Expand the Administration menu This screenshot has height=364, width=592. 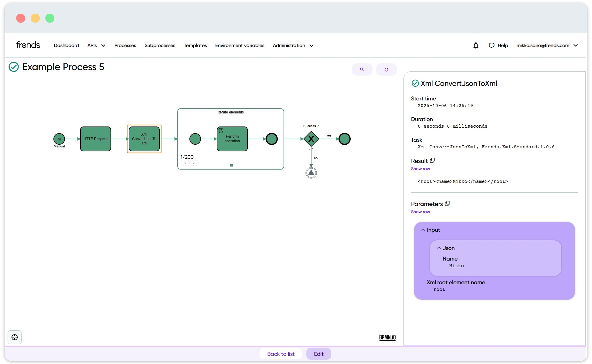pos(293,45)
